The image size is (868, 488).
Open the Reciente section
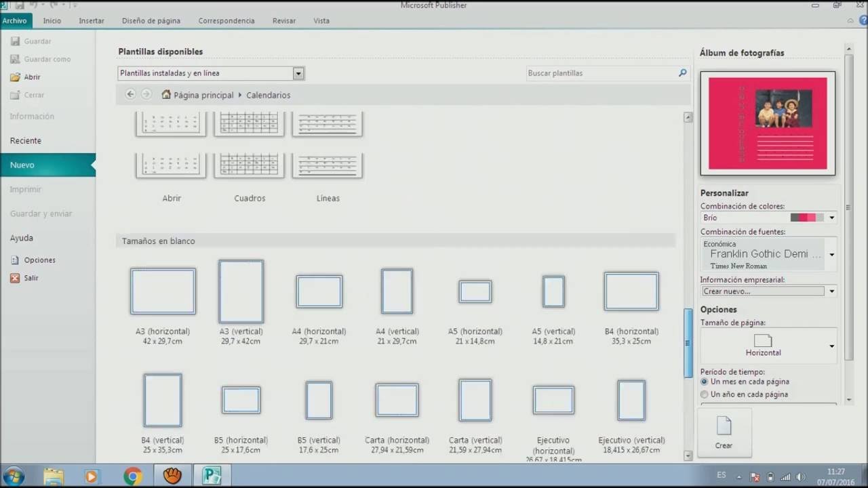pos(26,141)
